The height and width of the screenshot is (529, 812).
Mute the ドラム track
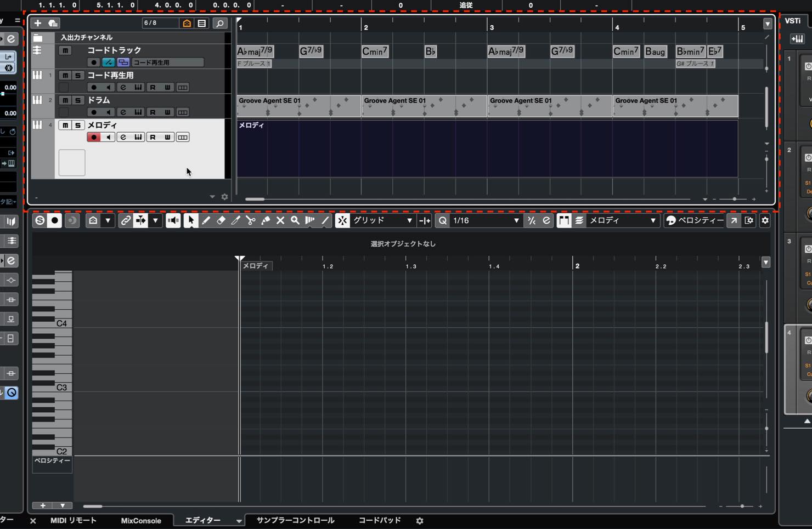point(65,100)
